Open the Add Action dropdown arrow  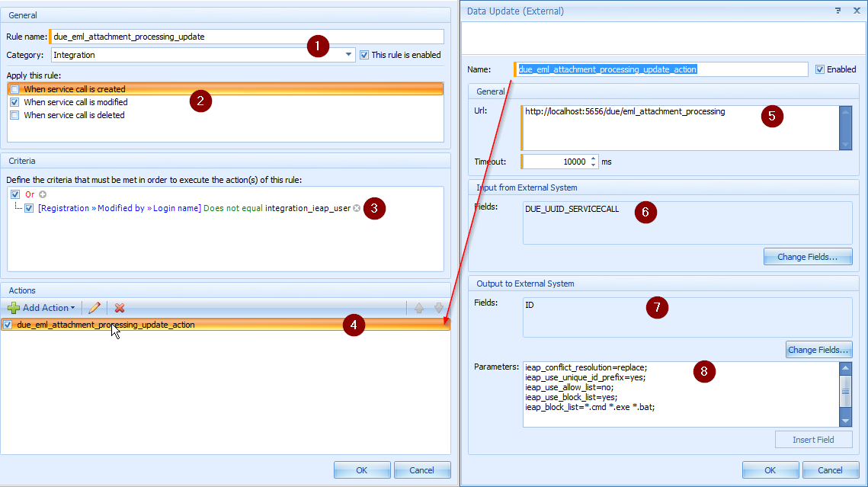pos(73,308)
